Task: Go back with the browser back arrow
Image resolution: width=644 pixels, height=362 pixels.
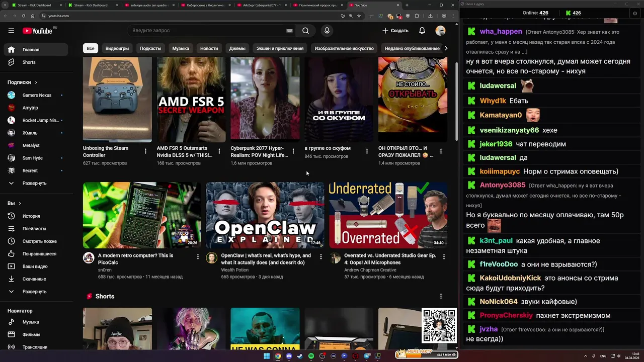Action: [6, 16]
